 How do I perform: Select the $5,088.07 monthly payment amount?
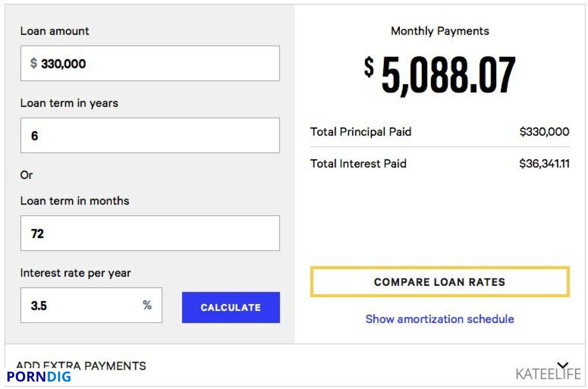coord(440,75)
